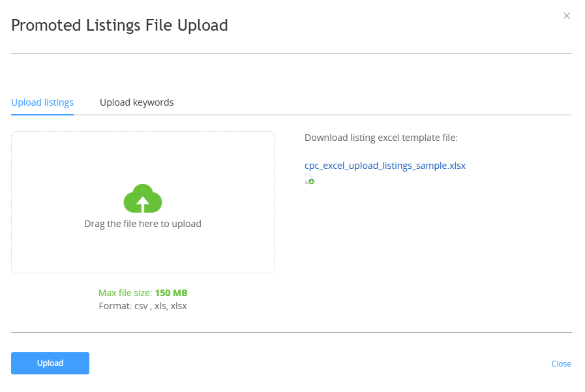The image size is (585, 392).
Task: Click the blue underline beneath Upload listings
Action: tap(42, 115)
